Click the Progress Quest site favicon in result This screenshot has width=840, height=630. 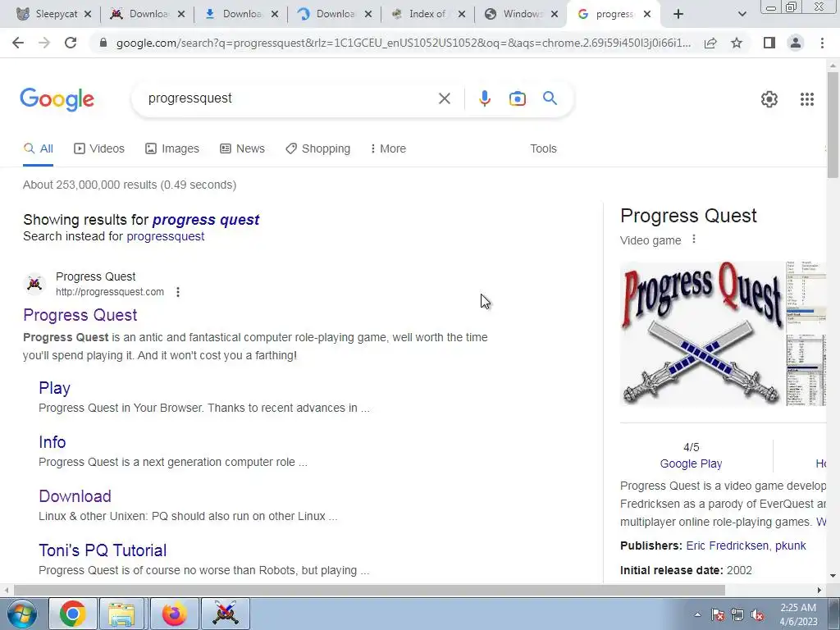click(34, 284)
